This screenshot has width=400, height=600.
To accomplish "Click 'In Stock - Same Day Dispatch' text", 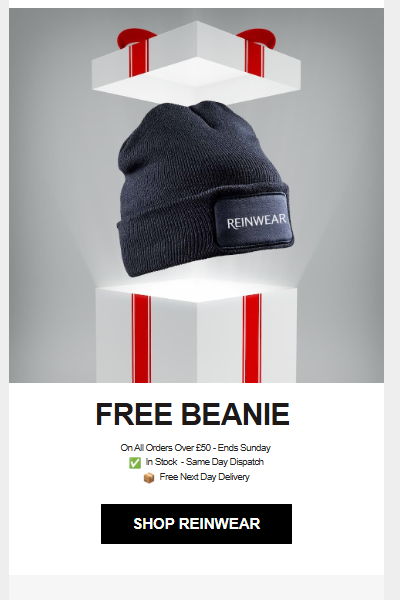I will (x=204, y=462).
